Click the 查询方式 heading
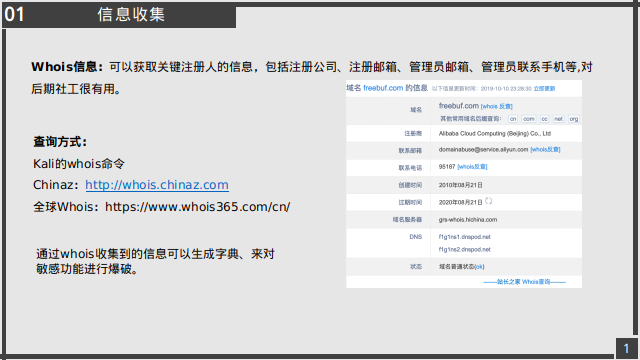This screenshot has height=360, width=640. [x=60, y=142]
